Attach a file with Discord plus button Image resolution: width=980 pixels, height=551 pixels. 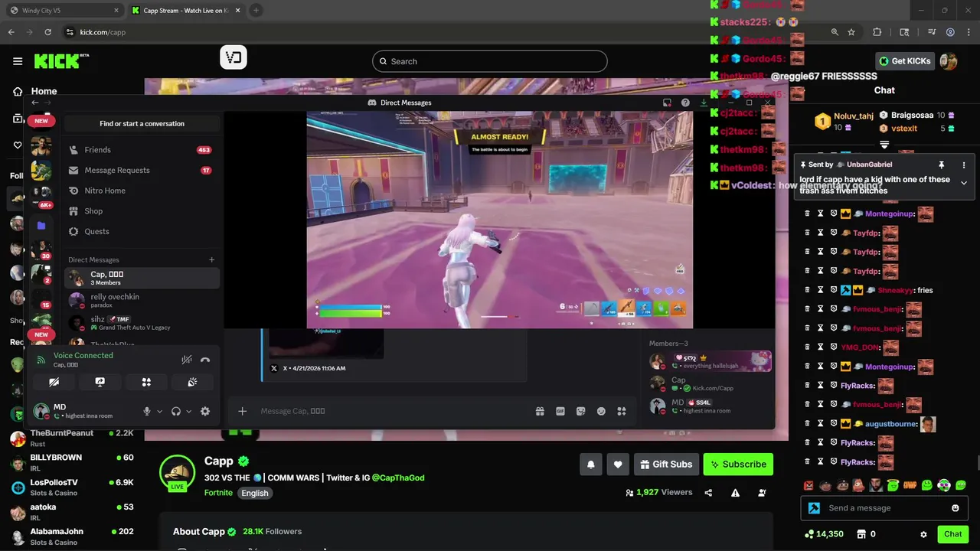click(242, 411)
